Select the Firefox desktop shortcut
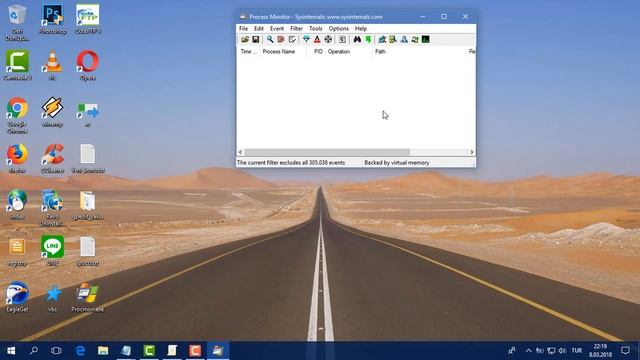The image size is (640, 360). click(x=17, y=158)
